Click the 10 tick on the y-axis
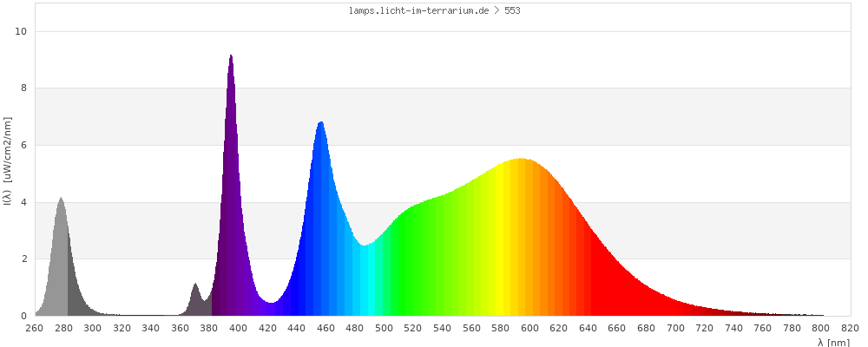Viewport: 868px width, 347px height. coord(22,31)
